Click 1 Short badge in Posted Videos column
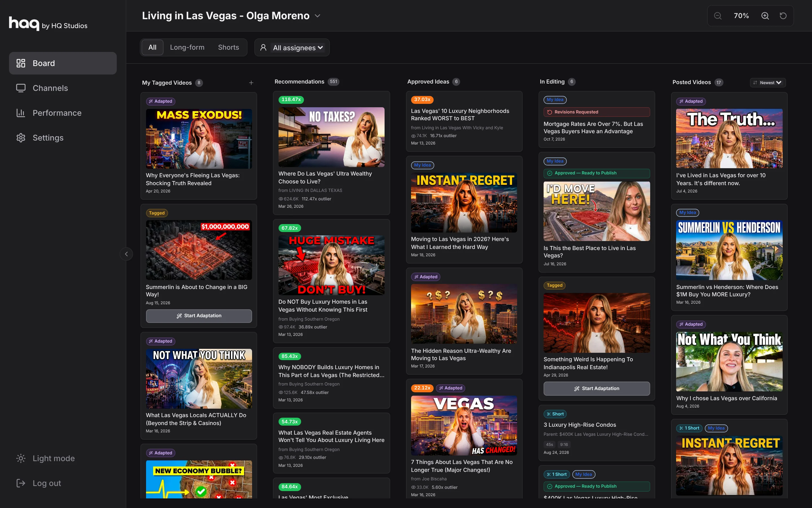 pos(689,428)
